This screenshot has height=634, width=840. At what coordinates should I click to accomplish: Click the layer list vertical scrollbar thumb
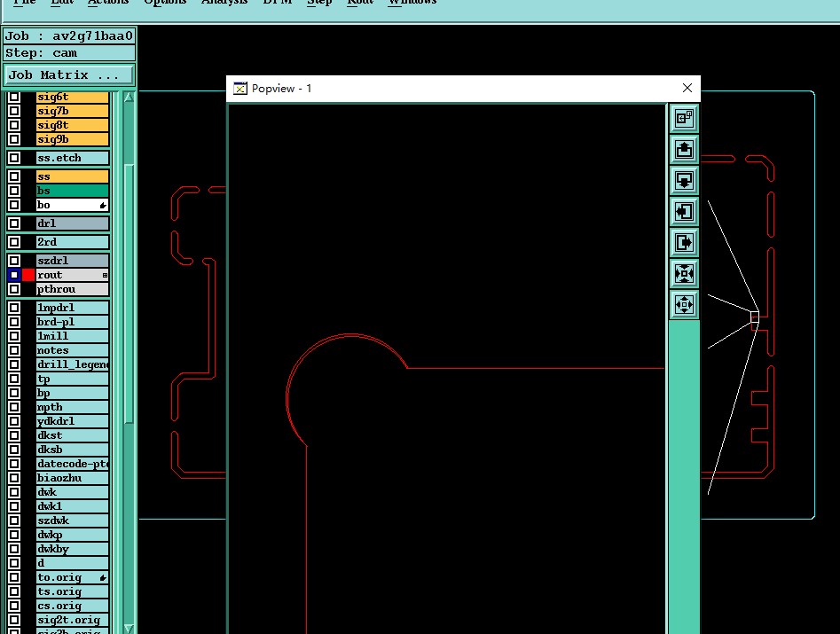click(129, 294)
